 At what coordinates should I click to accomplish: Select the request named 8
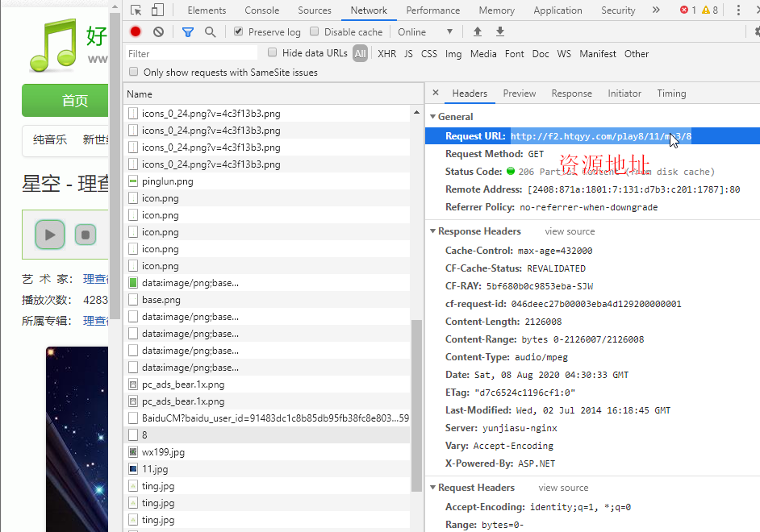click(266, 435)
